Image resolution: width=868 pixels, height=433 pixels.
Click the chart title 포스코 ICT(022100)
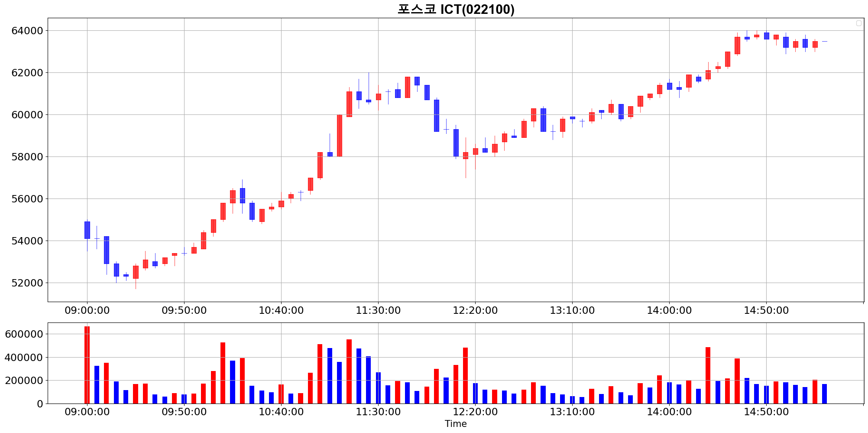(x=456, y=9)
